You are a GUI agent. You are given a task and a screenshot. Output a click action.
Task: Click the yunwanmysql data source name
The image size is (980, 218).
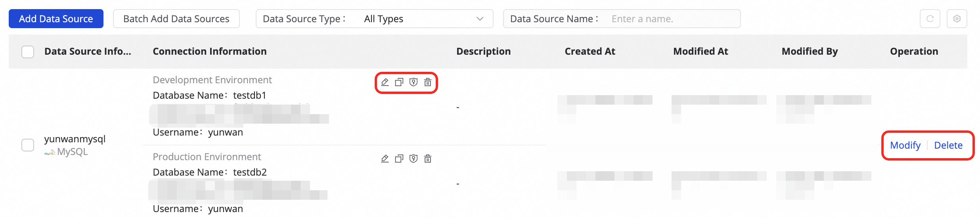point(75,139)
